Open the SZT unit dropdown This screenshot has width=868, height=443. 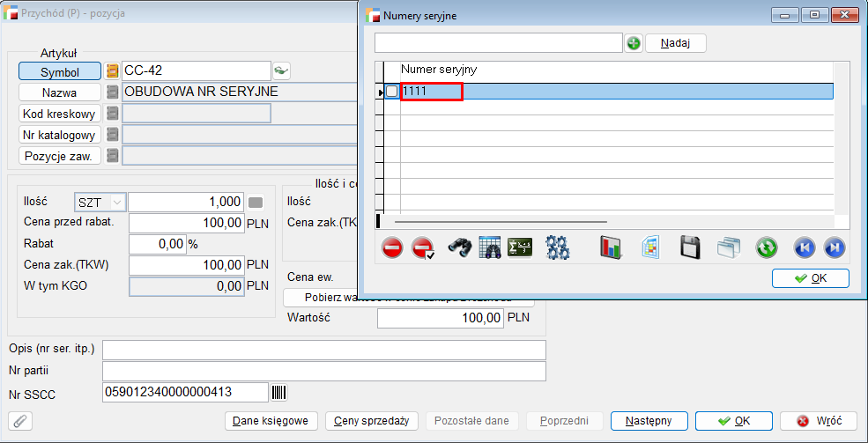point(101,202)
